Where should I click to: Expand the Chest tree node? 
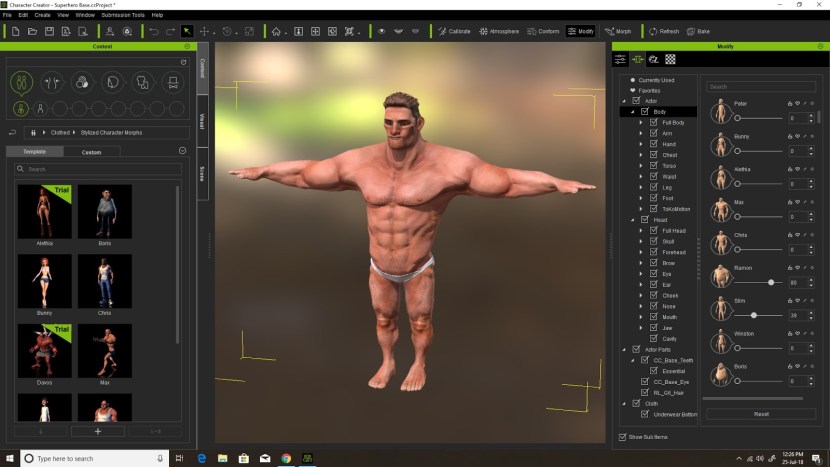[641, 155]
